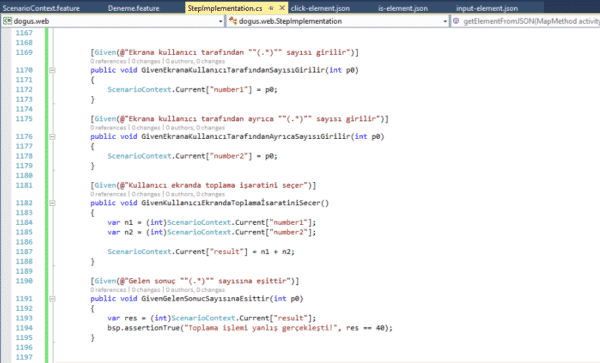The height and width of the screenshot is (363, 600).
Task: Click ScenarioContext on line 1172
Action: (139, 90)
